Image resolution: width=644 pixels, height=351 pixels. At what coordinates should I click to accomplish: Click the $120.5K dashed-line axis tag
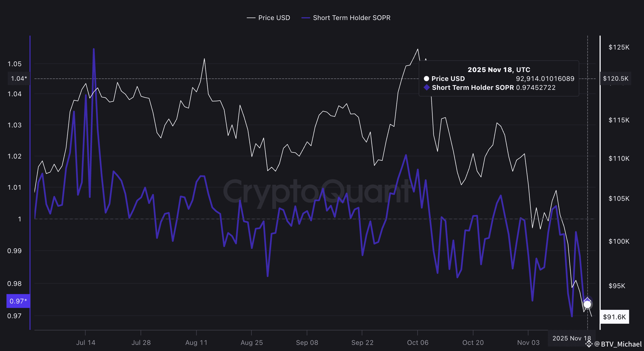point(615,78)
